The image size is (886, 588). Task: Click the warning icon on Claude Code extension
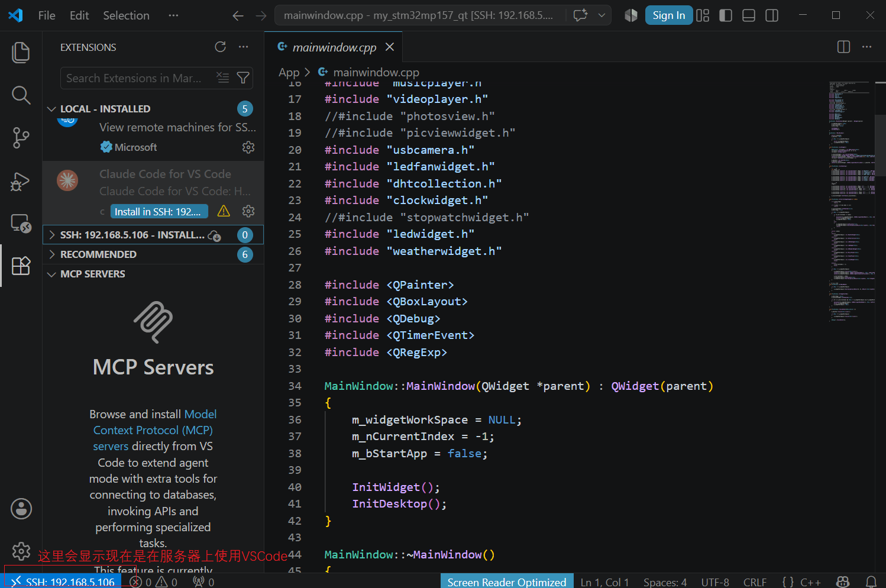click(224, 211)
